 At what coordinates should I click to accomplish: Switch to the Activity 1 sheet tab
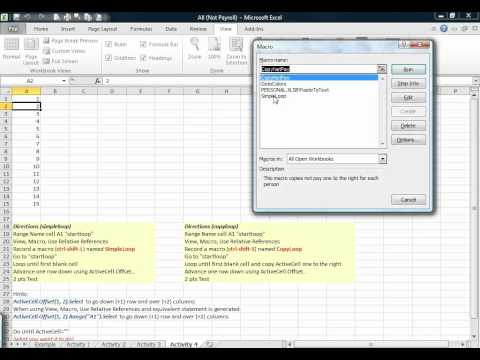(x=78, y=344)
